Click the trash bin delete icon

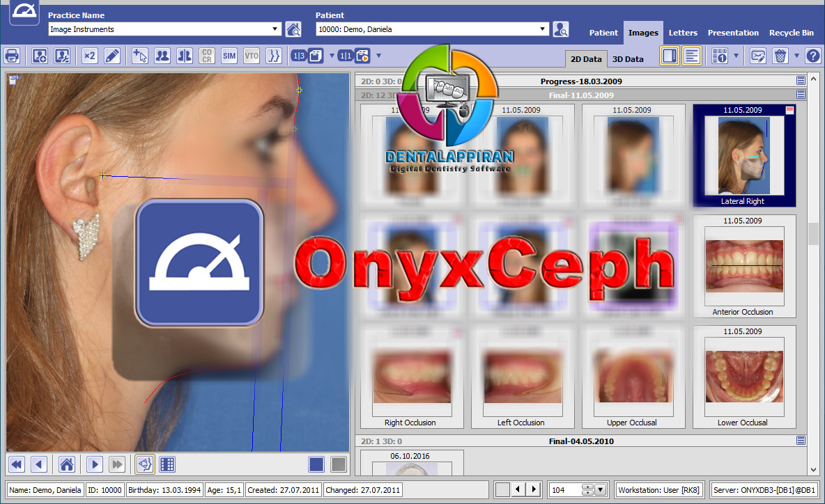[780, 56]
